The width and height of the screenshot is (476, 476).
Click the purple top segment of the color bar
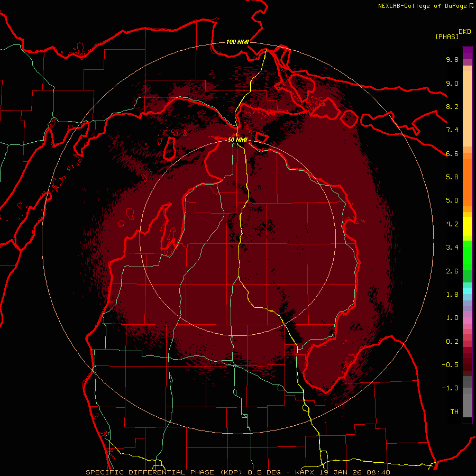[467, 53]
